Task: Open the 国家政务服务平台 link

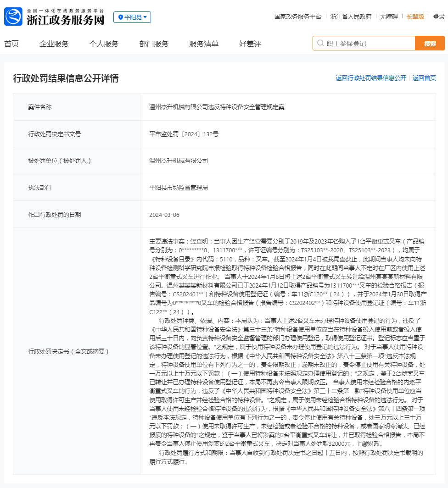Action: click(297, 17)
